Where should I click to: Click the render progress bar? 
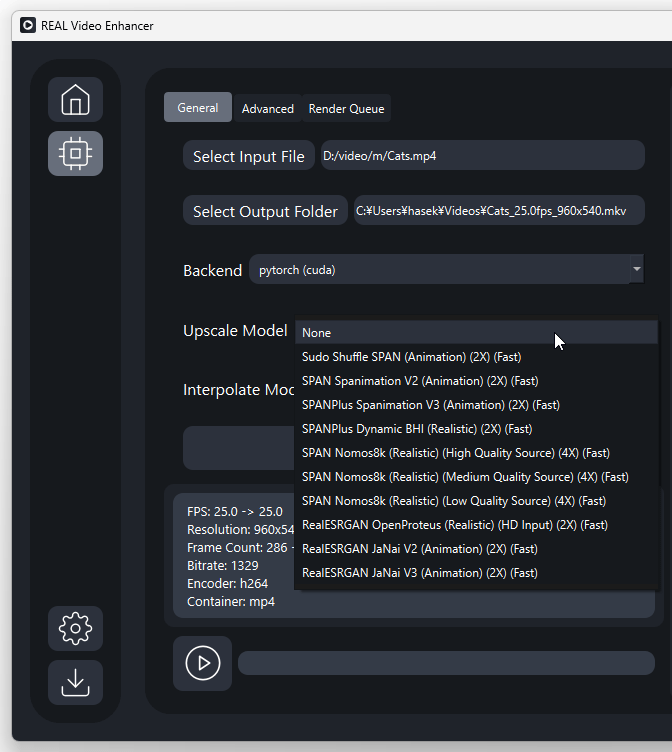click(446, 663)
